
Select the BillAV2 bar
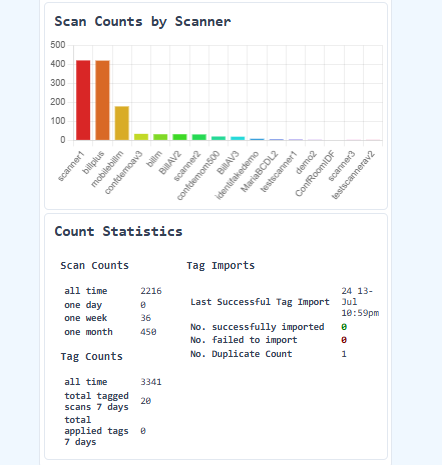tap(180, 137)
